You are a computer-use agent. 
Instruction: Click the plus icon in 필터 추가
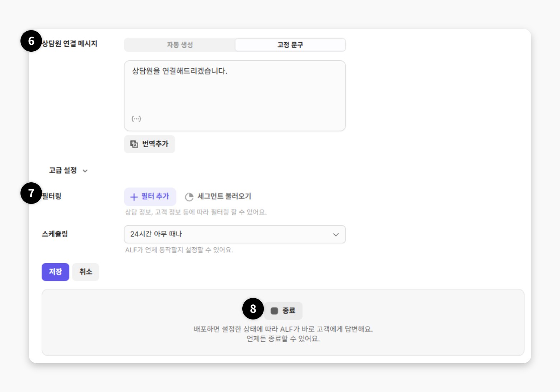pos(134,197)
